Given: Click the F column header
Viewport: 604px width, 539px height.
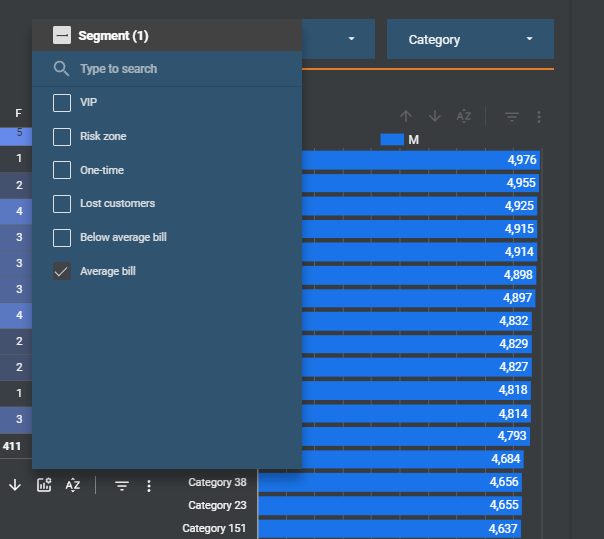Looking at the screenshot, I should point(18,113).
